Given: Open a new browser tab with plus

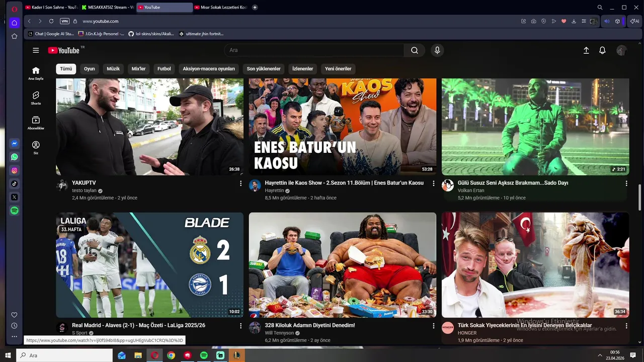Looking at the screenshot, I should coord(255,8).
